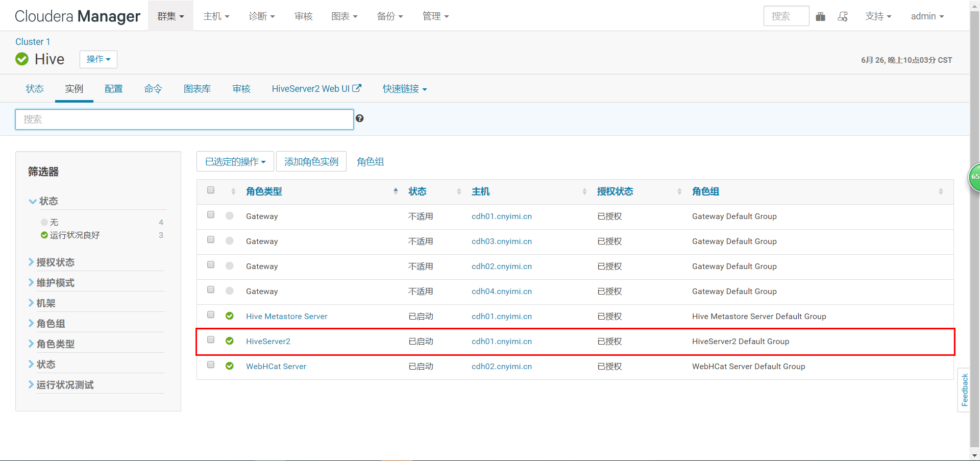The image size is (980, 461).
Task: Check the Gateway cdh03 row checkbox
Action: click(210, 239)
